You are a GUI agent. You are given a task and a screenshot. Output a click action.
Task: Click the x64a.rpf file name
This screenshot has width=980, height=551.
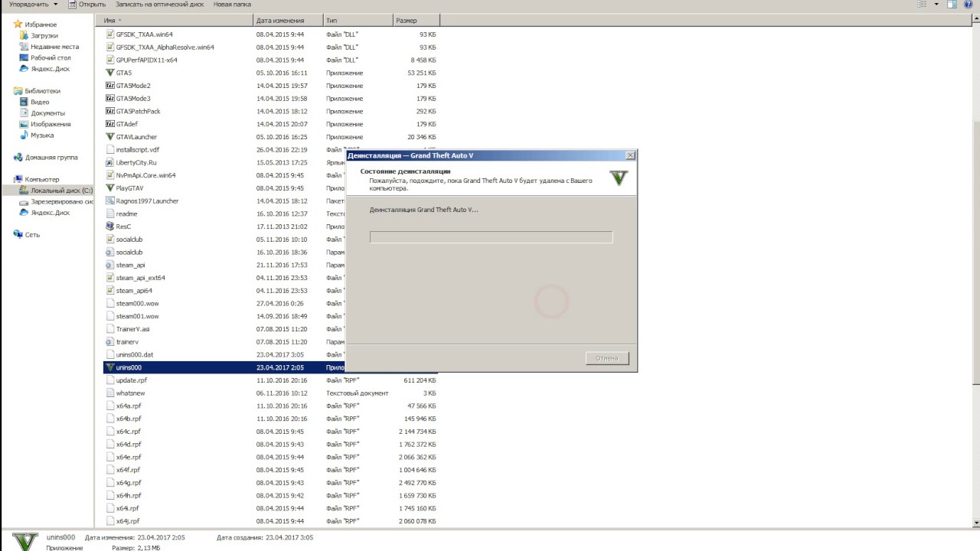tap(129, 406)
